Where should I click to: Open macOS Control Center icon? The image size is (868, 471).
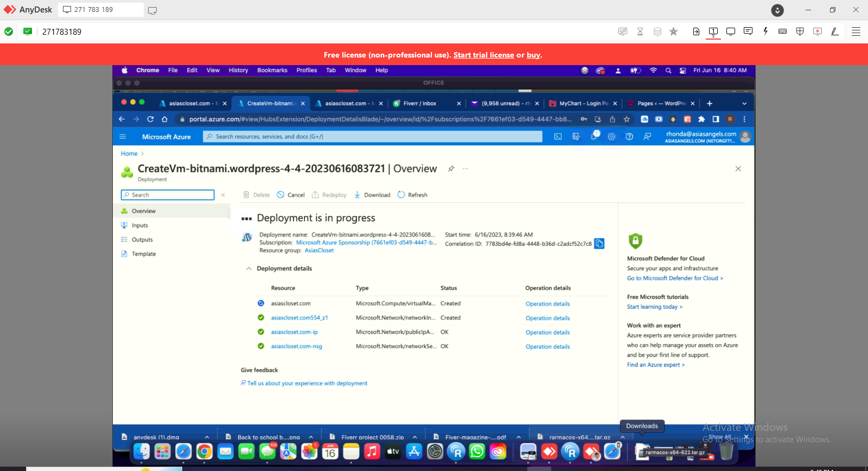click(x=682, y=71)
